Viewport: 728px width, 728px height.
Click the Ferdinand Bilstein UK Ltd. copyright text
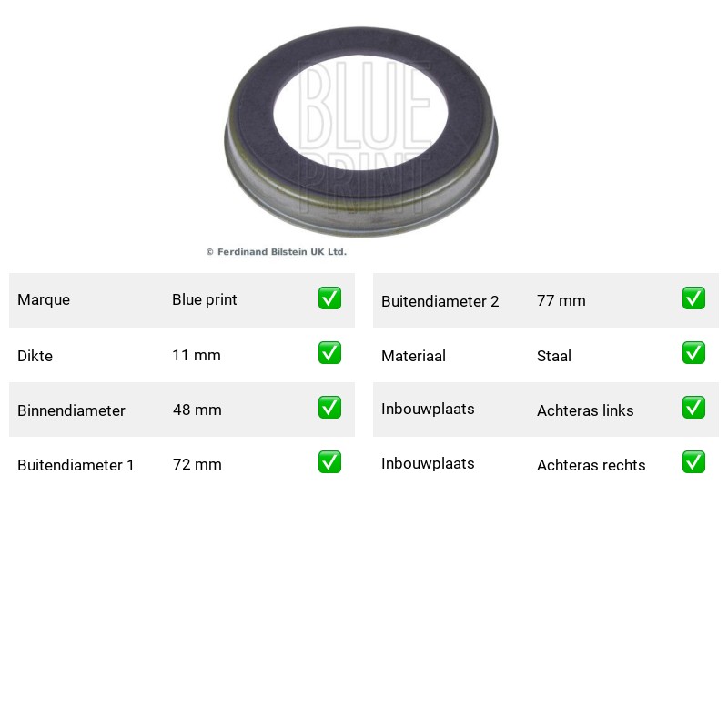point(277,252)
